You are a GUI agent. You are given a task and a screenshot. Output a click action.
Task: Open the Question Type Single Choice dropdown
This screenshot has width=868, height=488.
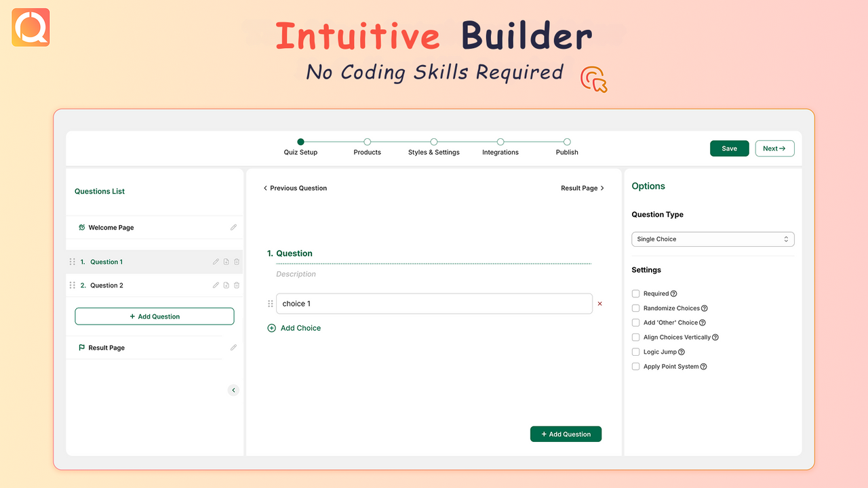click(713, 239)
